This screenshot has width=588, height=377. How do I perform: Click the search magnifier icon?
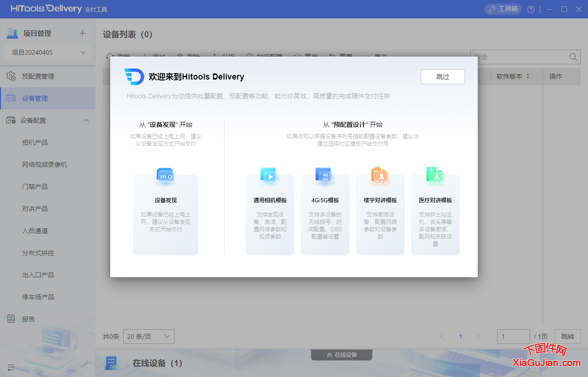(x=573, y=57)
